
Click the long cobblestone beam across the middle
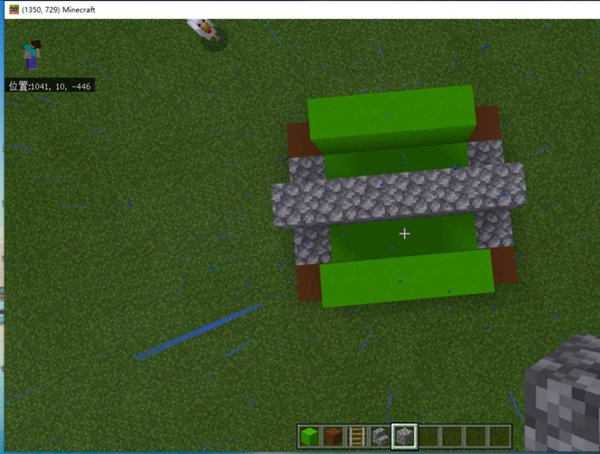[400, 195]
